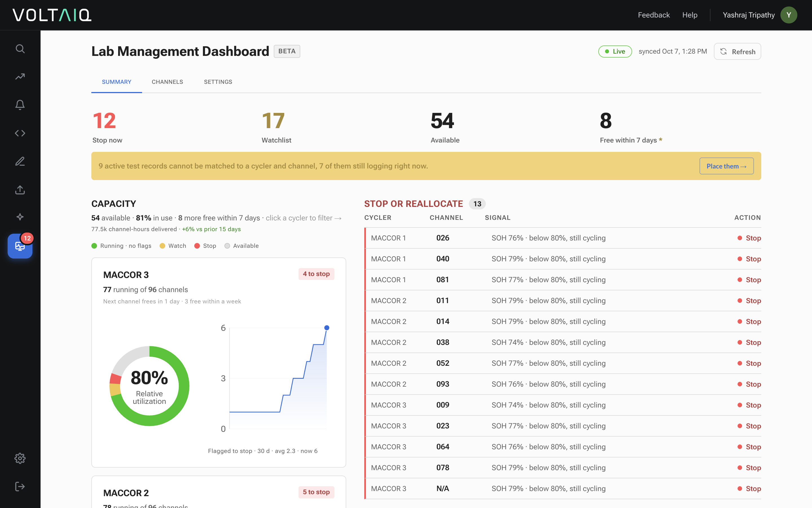
Task: Click the blue endpoint on flagged-to-stop chart
Action: [x=326, y=328]
